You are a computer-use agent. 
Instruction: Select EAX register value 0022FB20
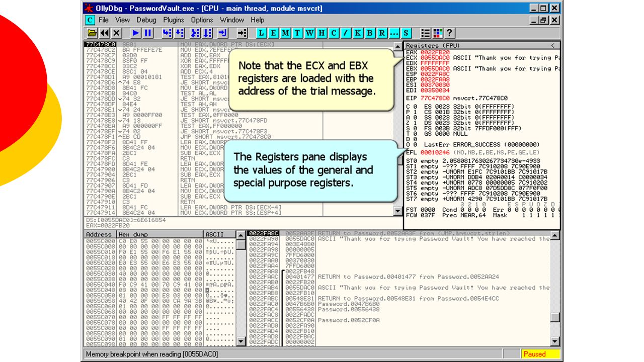(435, 52)
